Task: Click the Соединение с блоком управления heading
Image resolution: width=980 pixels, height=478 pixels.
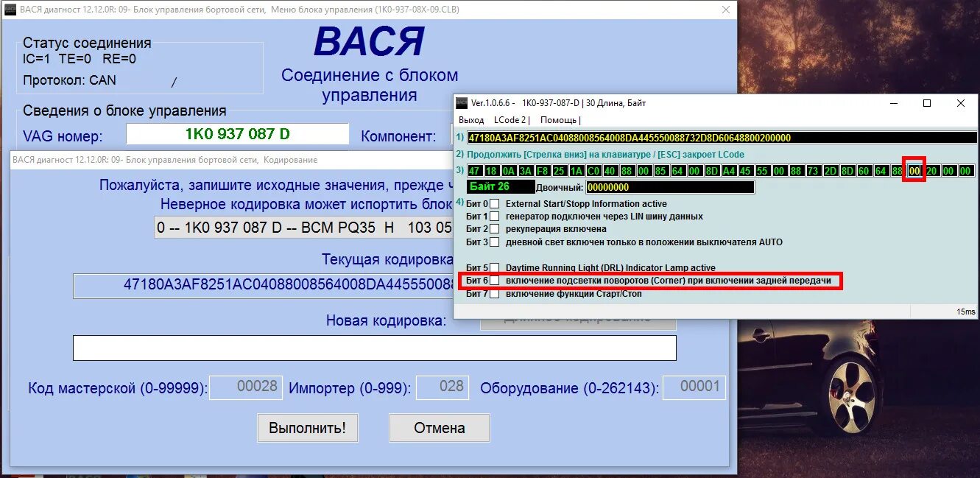Action: [370, 85]
